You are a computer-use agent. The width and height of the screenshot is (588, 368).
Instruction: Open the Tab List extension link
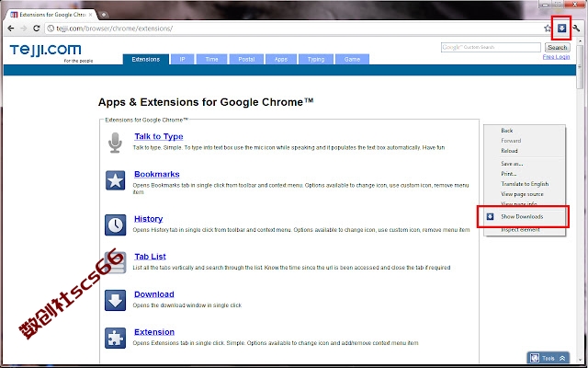pyautogui.click(x=150, y=257)
